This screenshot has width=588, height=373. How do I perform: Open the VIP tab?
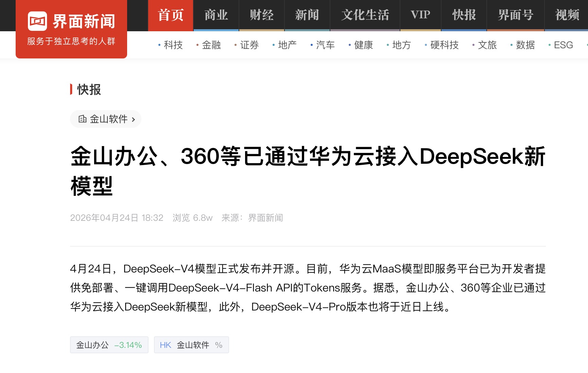pyautogui.click(x=420, y=15)
